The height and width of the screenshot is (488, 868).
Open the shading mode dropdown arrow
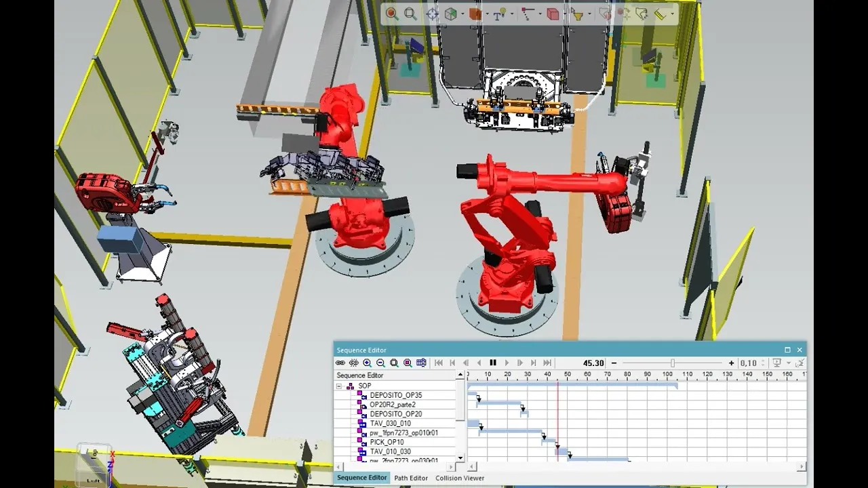(x=487, y=14)
